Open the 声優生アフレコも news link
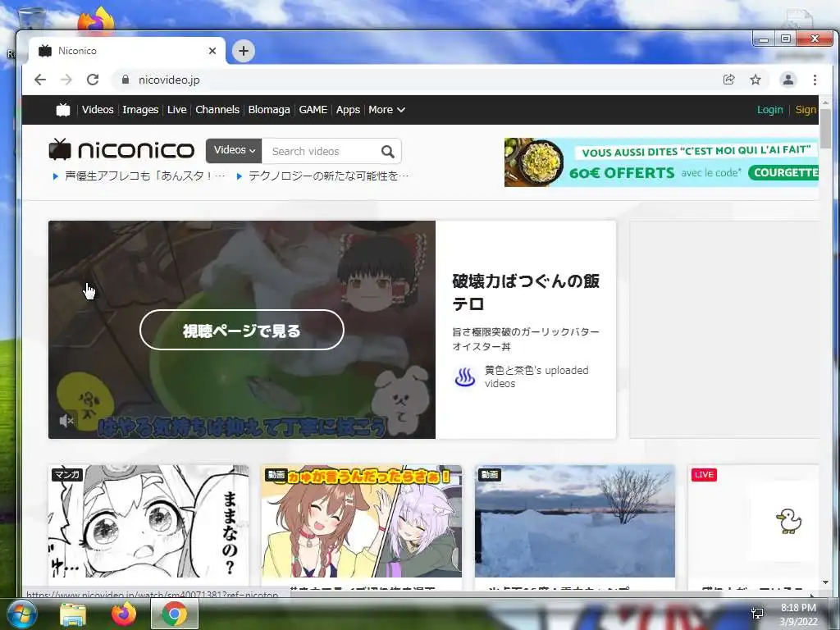The image size is (840, 630). click(145, 176)
